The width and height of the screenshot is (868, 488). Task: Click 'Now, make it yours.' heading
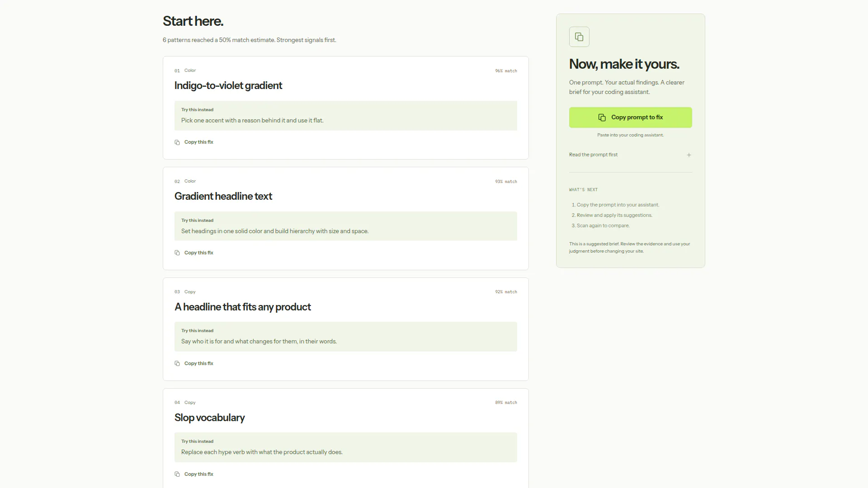624,64
